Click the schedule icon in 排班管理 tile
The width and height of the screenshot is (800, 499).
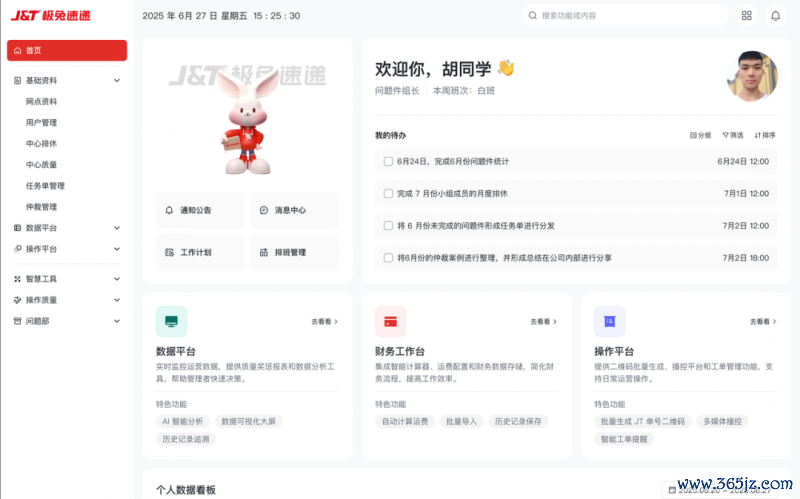[x=264, y=253]
